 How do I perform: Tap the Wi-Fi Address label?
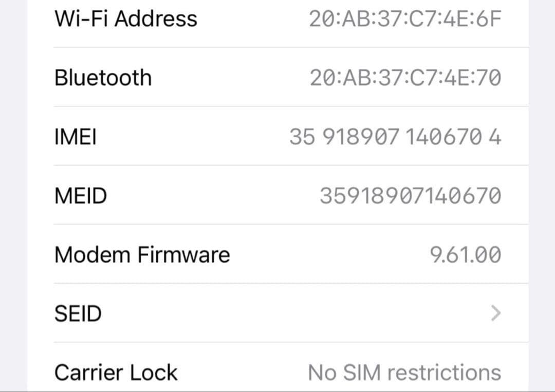pyautogui.click(x=126, y=18)
